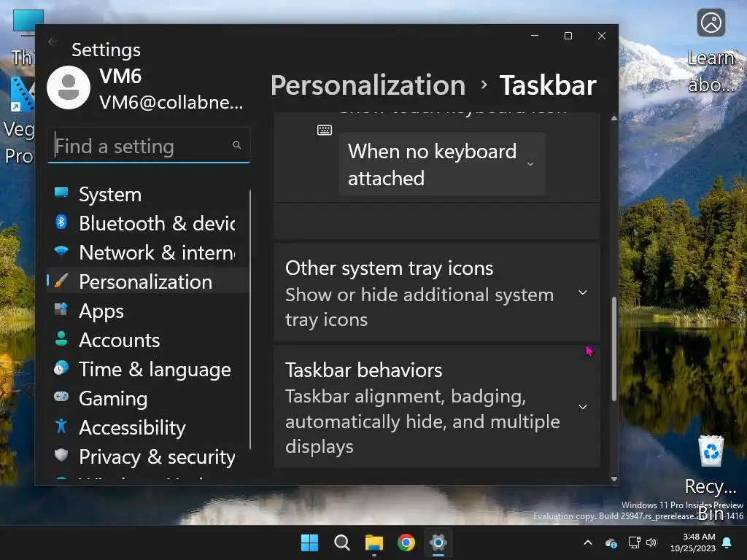Open taskbar Search

(342, 542)
